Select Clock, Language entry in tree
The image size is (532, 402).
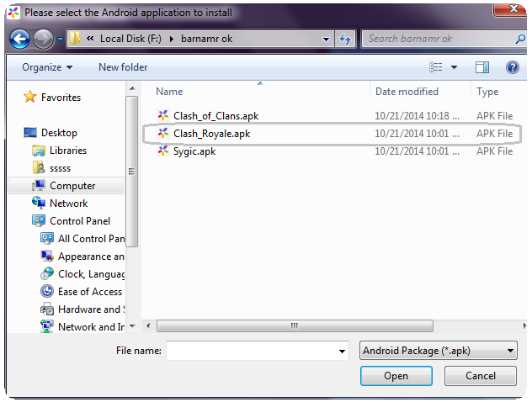91,274
